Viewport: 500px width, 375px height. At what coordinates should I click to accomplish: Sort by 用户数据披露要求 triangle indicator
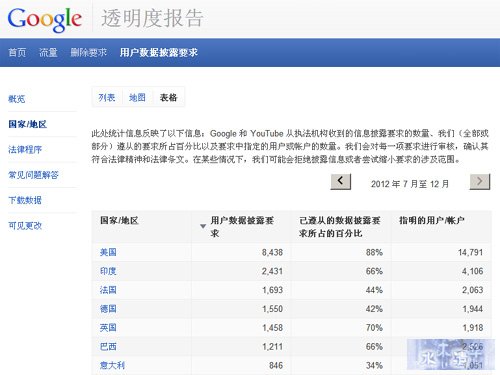tap(203, 226)
